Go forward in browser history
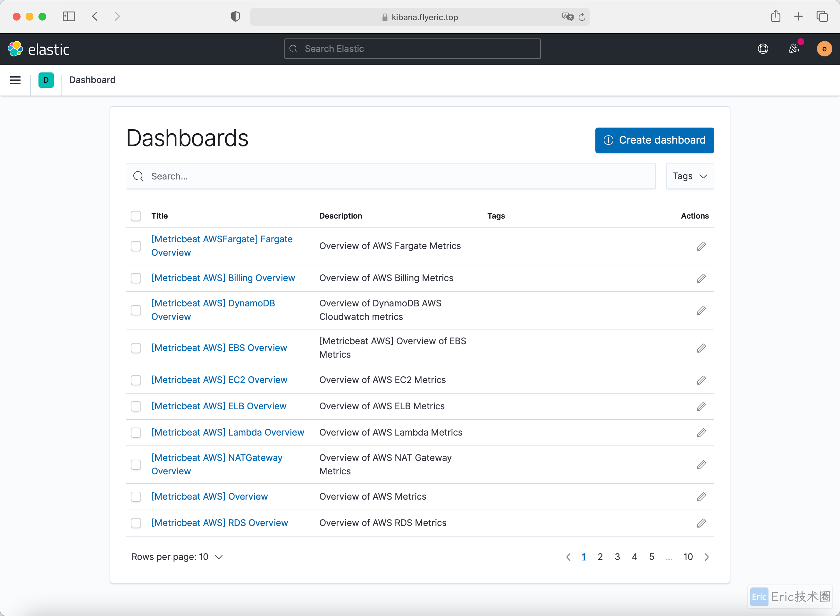The height and width of the screenshot is (616, 840). (x=117, y=16)
